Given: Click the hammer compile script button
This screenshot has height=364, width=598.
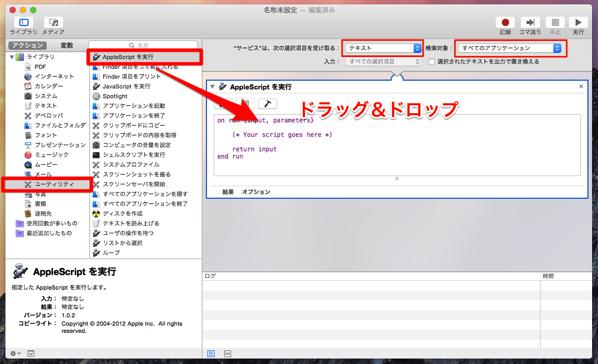Looking at the screenshot, I should click(267, 103).
